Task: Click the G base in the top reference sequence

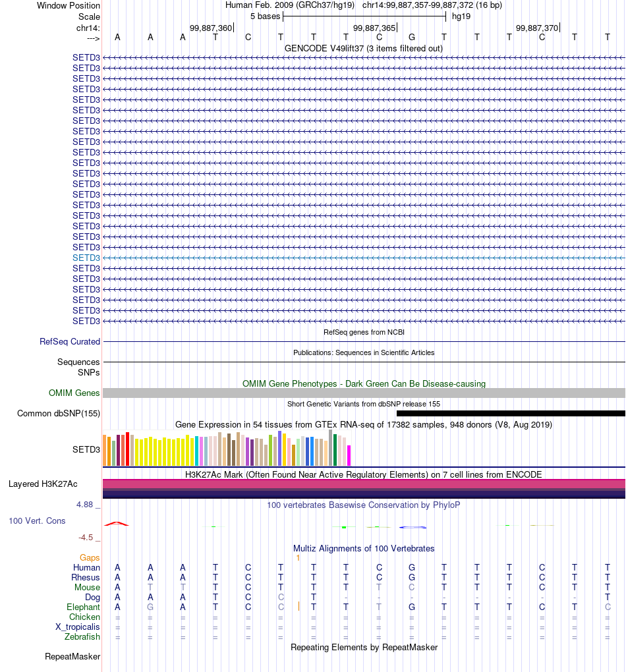Action: click(412, 38)
